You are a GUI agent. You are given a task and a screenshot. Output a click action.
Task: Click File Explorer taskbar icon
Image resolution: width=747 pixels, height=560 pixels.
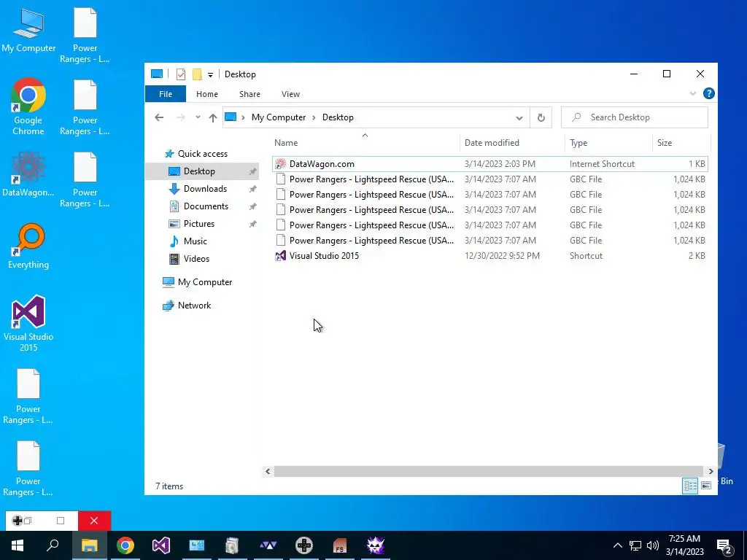[90, 545]
